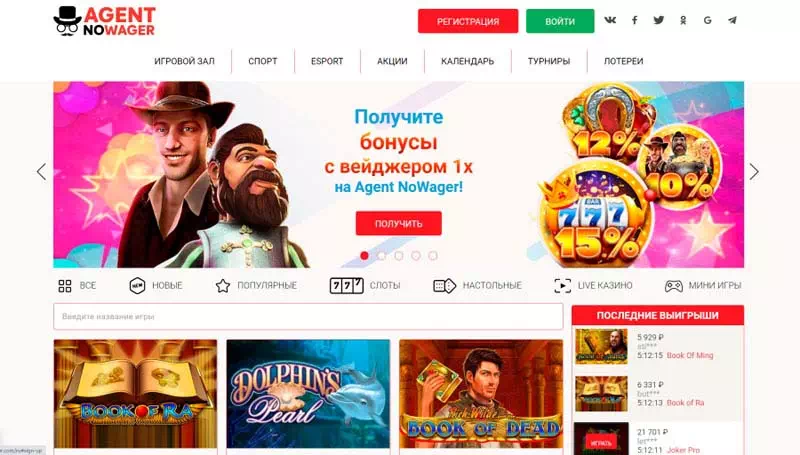800x455 pixels.
Task: Open the Twitter bird icon
Action: click(659, 20)
